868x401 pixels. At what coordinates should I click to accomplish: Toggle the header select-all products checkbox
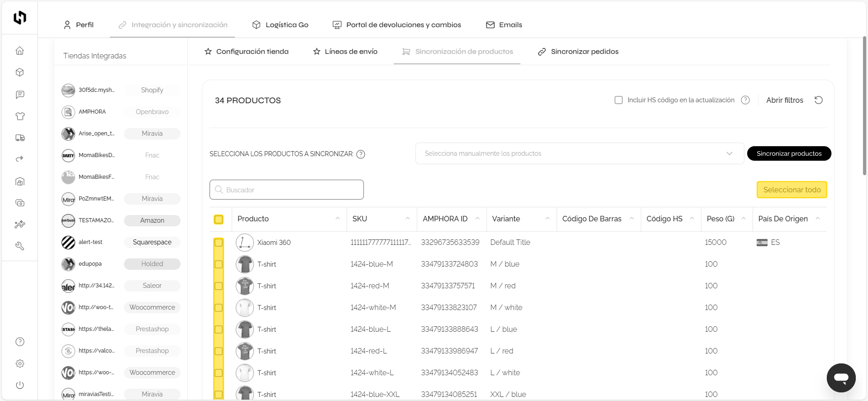[219, 220]
